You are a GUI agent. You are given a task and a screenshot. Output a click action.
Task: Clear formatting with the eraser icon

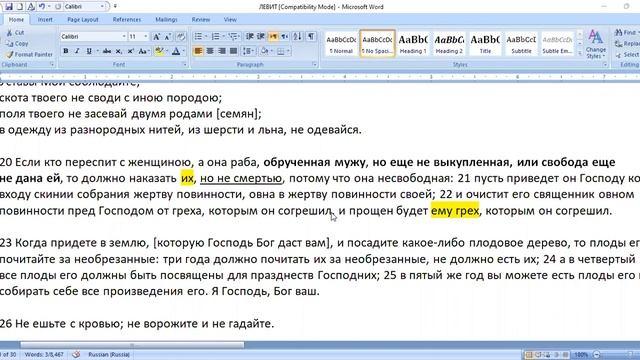tap(181, 37)
